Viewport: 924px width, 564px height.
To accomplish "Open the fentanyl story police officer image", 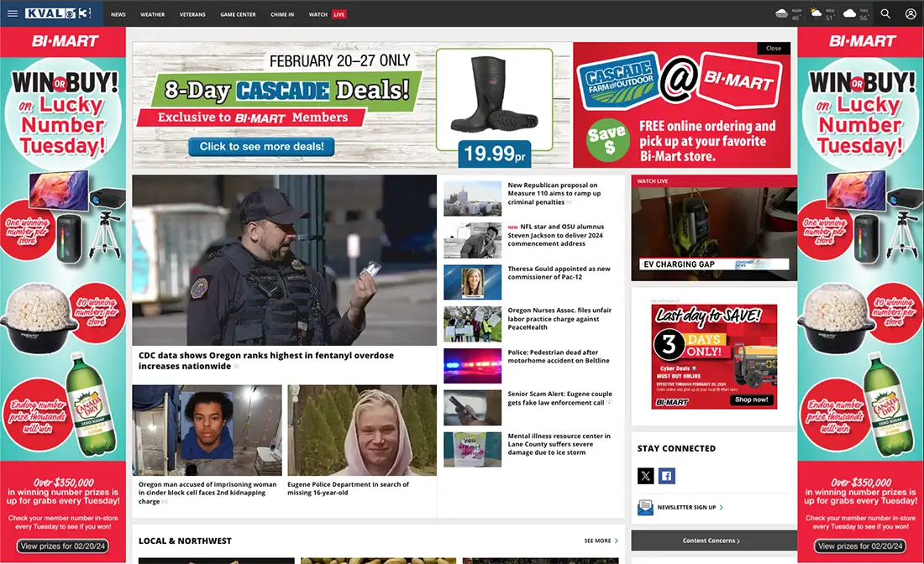I will [284, 259].
